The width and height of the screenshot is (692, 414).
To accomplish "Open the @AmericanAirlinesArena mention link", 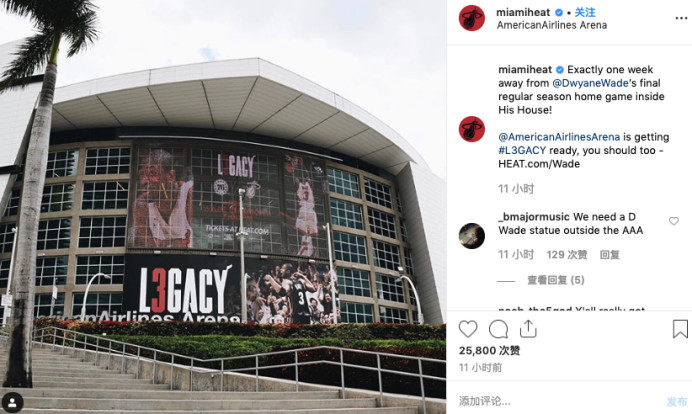I will pos(559,137).
